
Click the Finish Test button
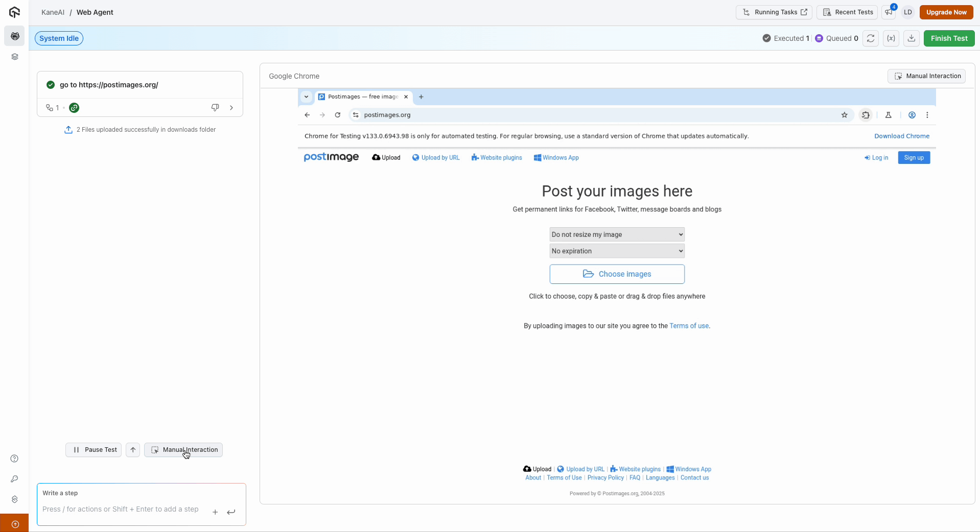[x=949, y=38]
